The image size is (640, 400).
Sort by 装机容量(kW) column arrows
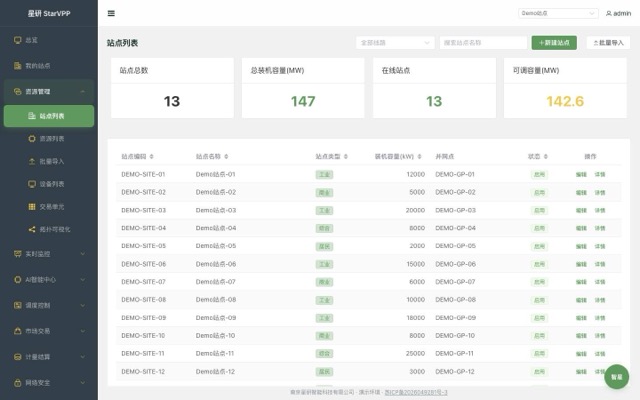click(x=419, y=156)
